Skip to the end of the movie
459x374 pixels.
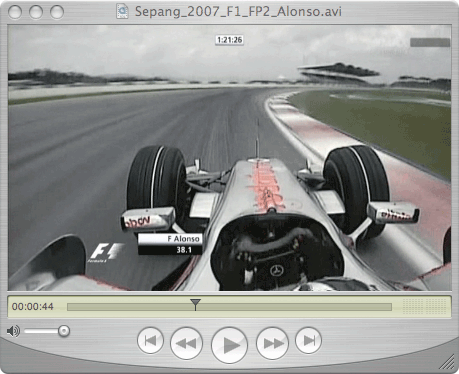click(308, 340)
